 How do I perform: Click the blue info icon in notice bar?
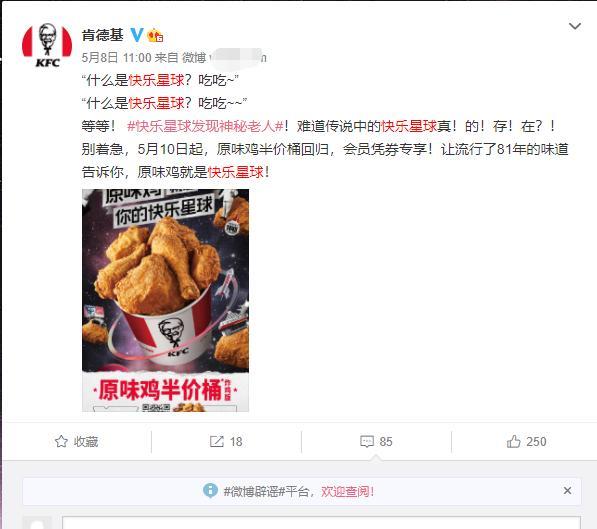pyautogui.click(x=210, y=491)
